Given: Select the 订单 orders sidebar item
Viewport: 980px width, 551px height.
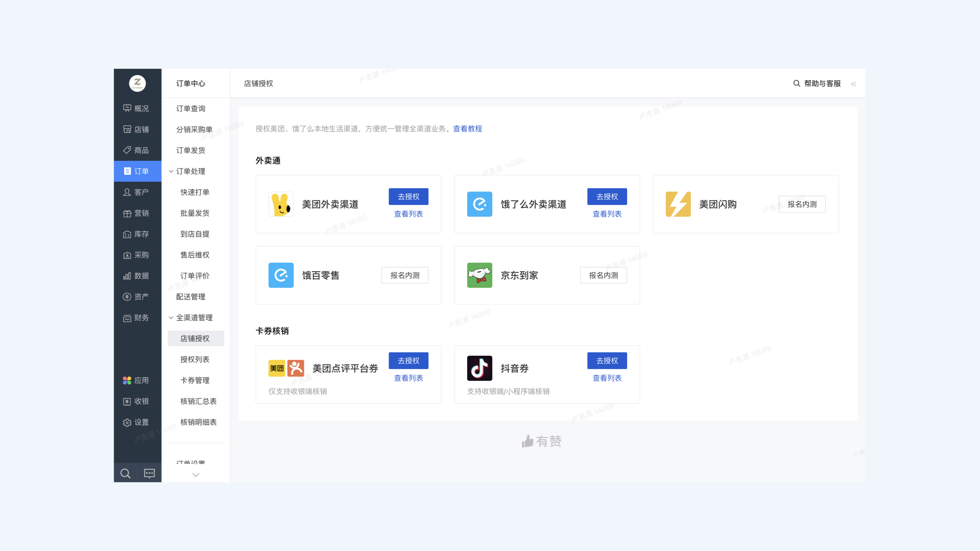Looking at the screenshot, I should click(137, 171).
